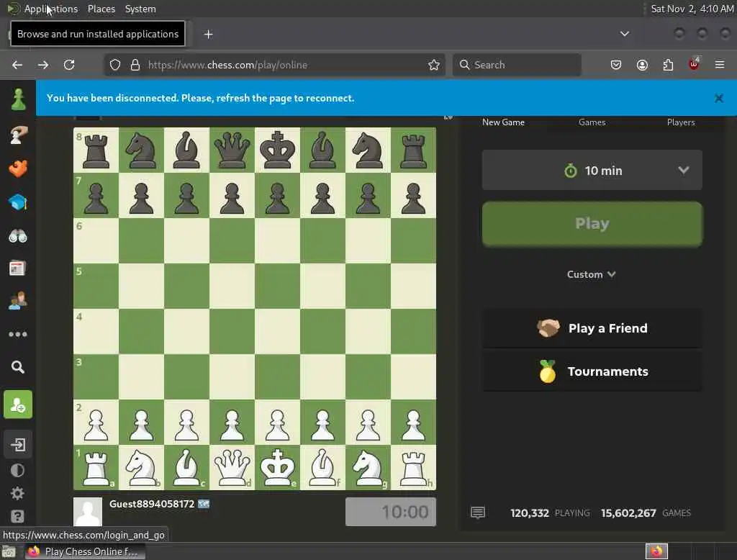The width and height of the screenshot is (737, 560).
Task: Click the green Sign Up user icon
Action: pyautogui.click(x=18, y=405)
